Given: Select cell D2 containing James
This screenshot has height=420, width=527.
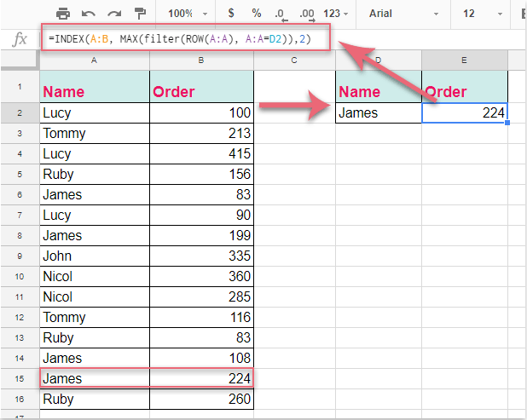Looking at the screenshot, I should click(x=378, y=112).
